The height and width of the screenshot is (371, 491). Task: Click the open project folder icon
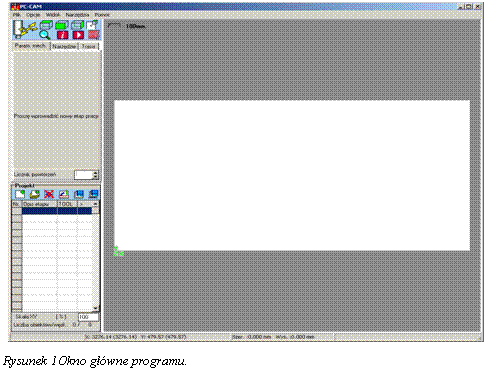click(x=34, y=194)
